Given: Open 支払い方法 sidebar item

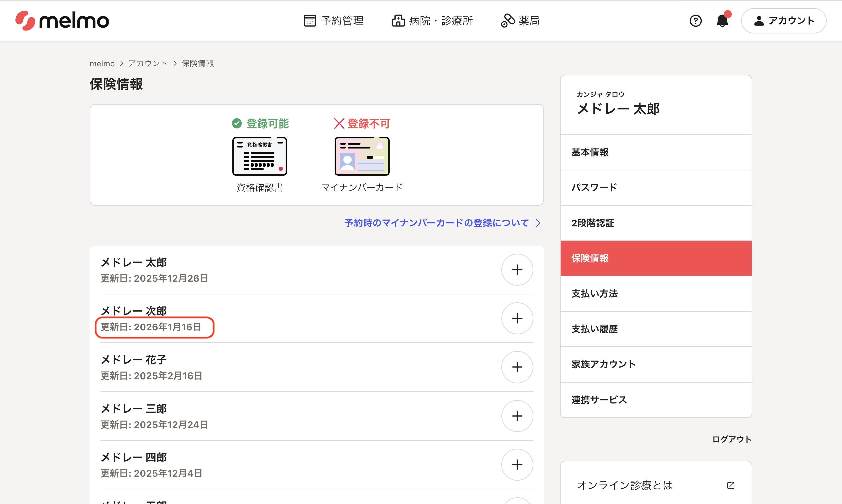Looking at the screenshot, I should (x=656, y=293).
